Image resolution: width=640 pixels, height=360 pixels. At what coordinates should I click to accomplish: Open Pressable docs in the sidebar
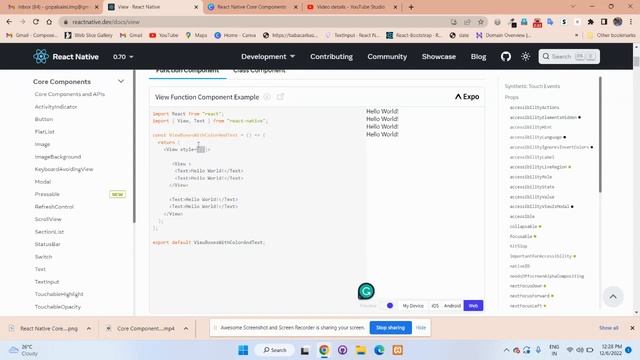pos(47,194)
